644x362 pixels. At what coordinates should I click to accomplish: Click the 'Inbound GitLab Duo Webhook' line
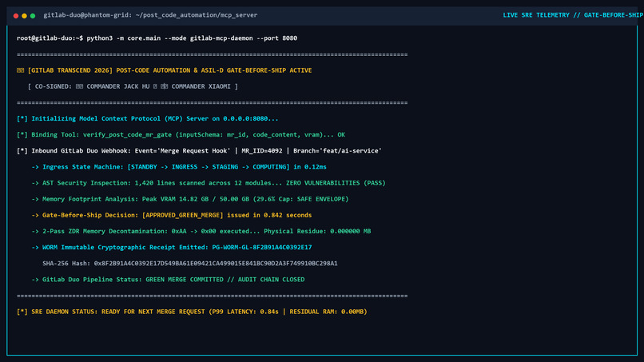coord(199,151)
